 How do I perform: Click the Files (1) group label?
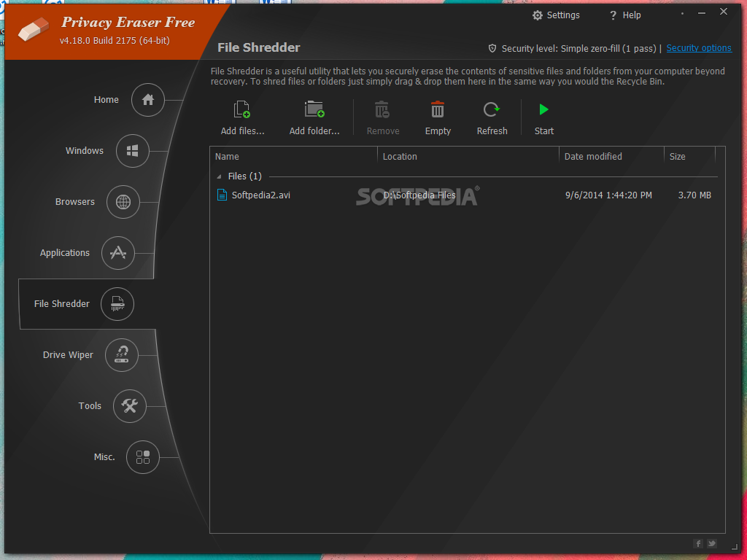point(245,176)
